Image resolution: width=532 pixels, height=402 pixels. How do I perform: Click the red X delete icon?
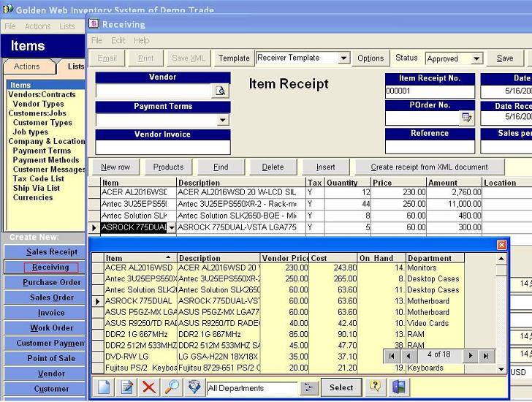tap(149, 387)
